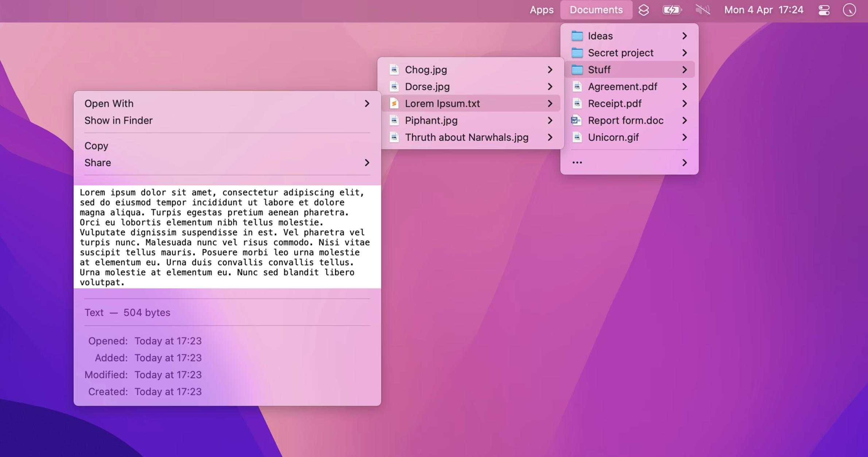Switch to the Apps menu
This screenshot has width=868, height=457.
point(541,10)
